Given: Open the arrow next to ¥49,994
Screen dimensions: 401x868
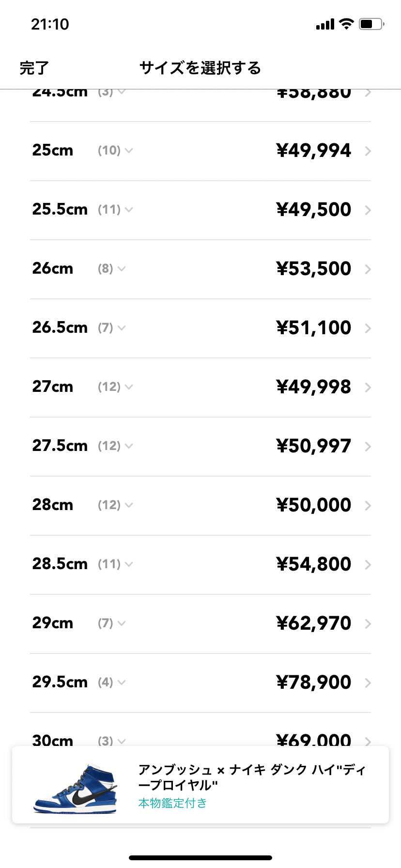Looking at the screenshot, I should (368, 151).
